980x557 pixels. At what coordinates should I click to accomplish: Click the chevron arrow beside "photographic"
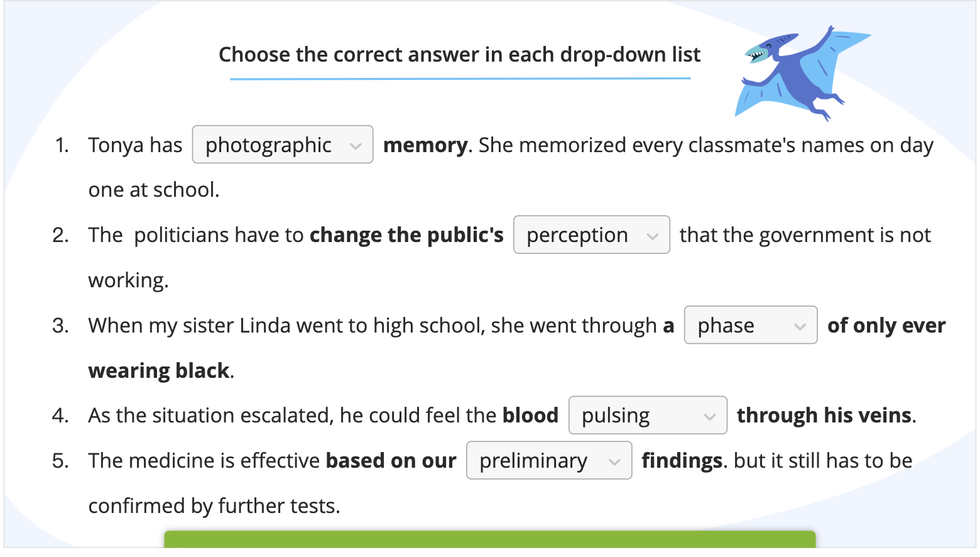point(356,146)
